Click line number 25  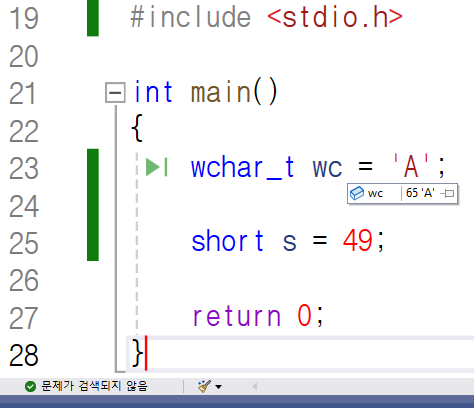(x=24, y=243)
